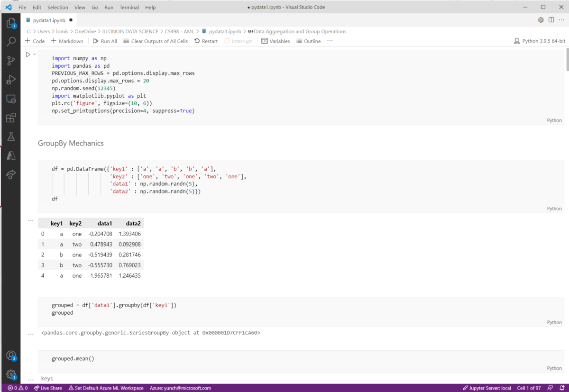Toggle the Outline view
The height and width of the screenshot is (392, 569).
click(x=308, y=41)
